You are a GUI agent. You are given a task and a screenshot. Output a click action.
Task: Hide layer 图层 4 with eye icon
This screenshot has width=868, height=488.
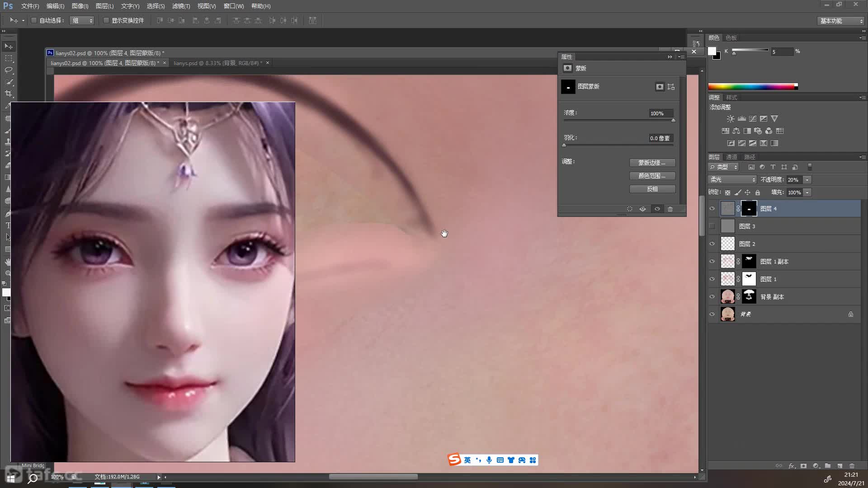pyautogui.click(x=712, y=209)
